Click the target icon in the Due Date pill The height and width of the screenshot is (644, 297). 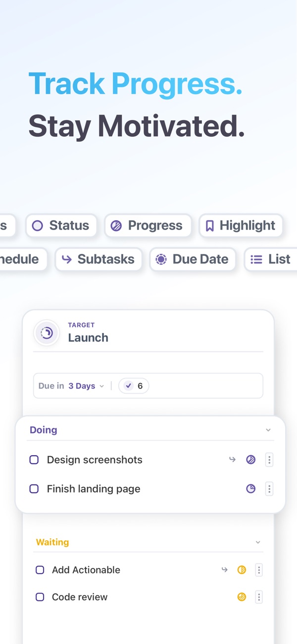[x=161, y=259]
